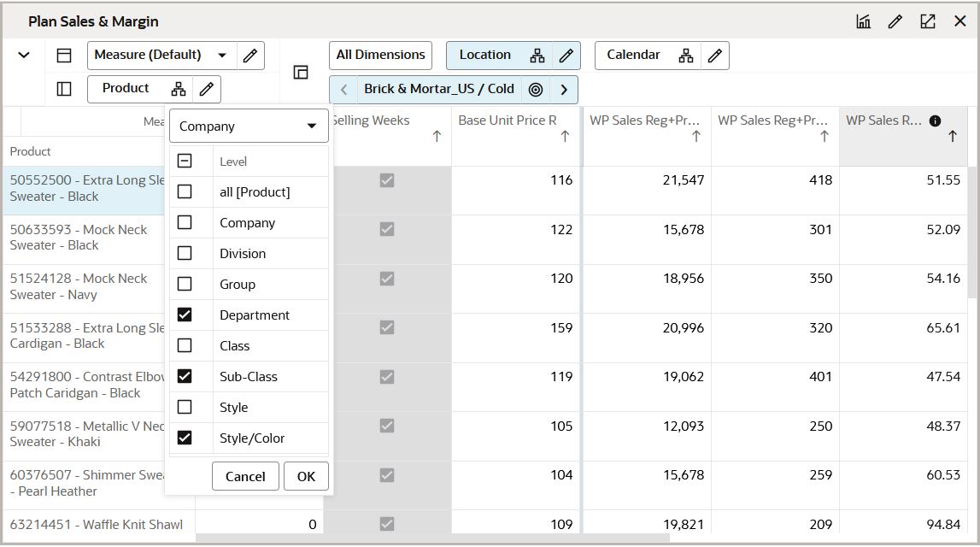Click the Product hierarchy icon
This screenshot has height=547, width=980.
click(179, 89)
